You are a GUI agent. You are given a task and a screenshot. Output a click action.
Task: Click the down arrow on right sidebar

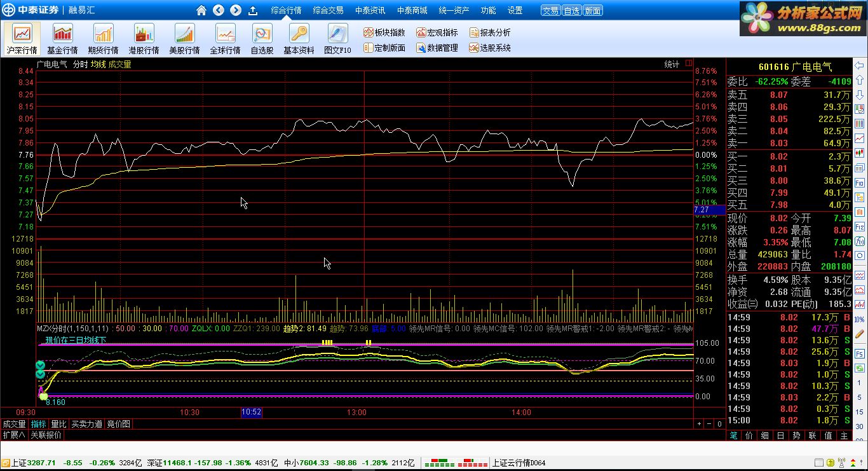[x=860, y=95]
